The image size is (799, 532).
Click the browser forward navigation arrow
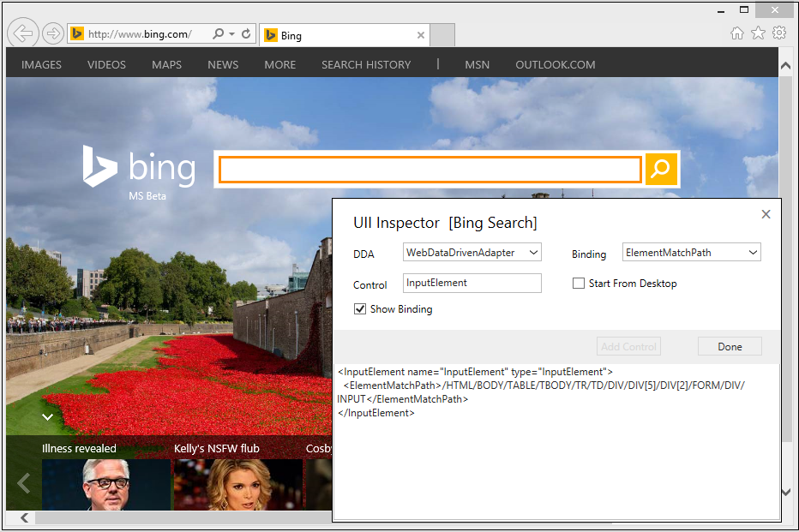pos(52,33)
